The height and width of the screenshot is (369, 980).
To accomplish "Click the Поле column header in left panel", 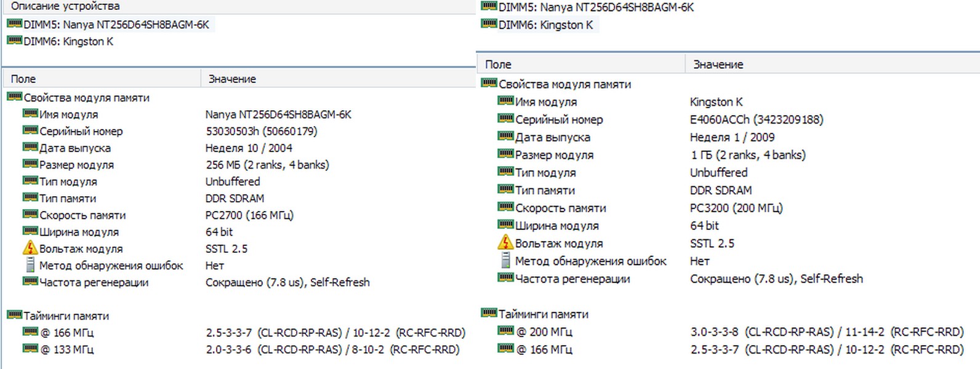I will pos(23,79).
